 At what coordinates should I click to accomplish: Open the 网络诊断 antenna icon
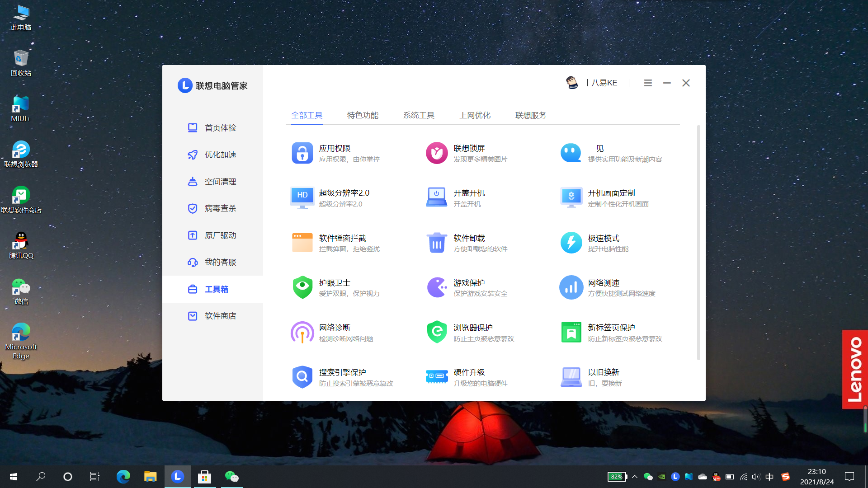coord(302,332)
